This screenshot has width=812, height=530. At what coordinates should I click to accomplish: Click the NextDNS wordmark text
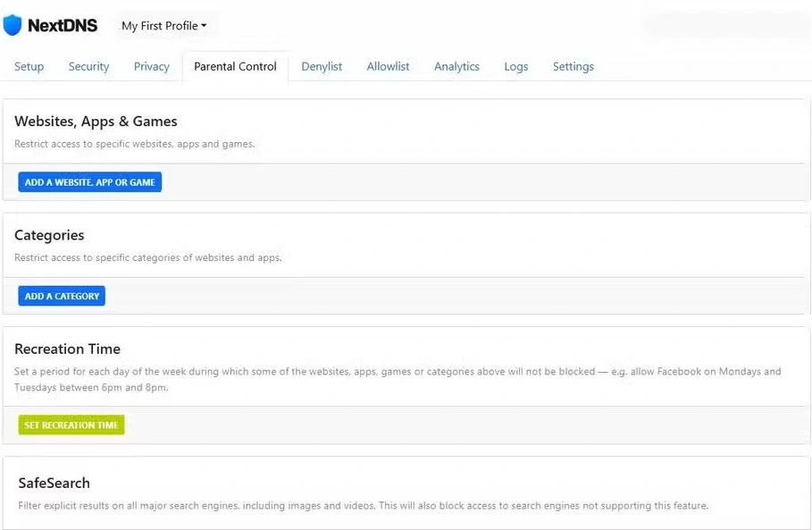point(63,26)
